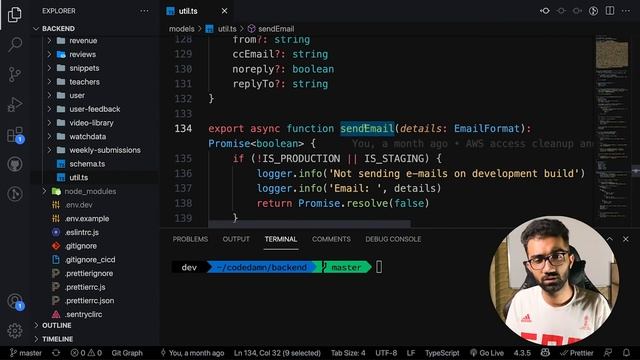Click the Copilot icon in status bar
Screen dimensions: 640x360
[545, 353]
